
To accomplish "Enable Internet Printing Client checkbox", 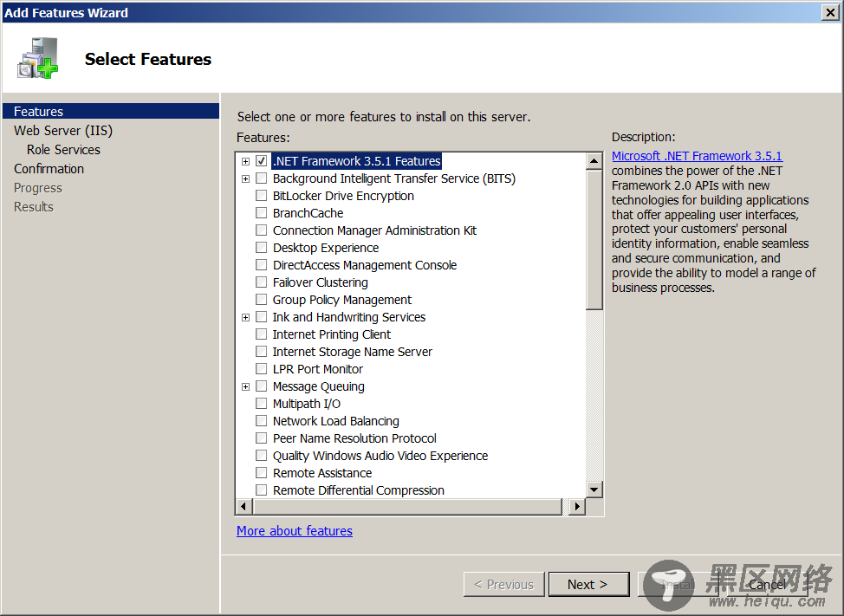I will [x=261, y=334].
